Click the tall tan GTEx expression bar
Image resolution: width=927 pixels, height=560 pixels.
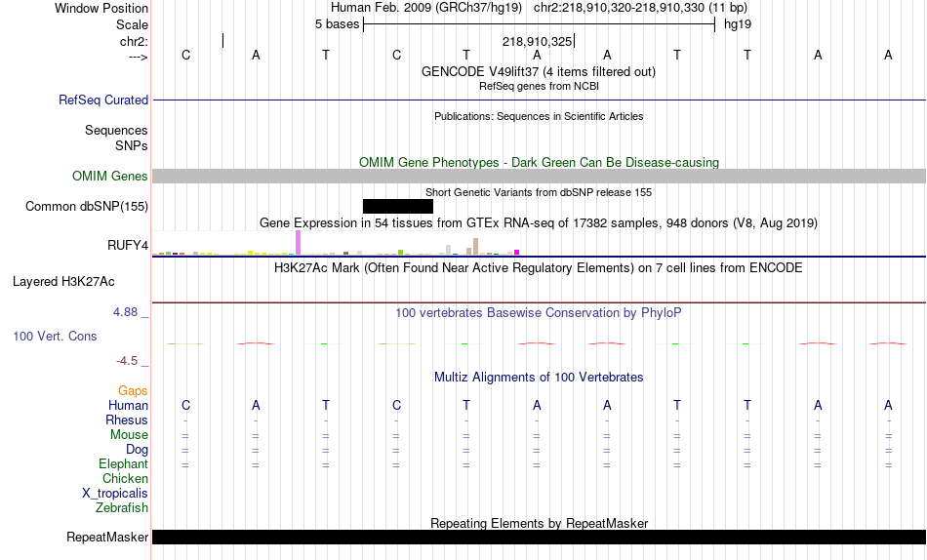(475, 246)
